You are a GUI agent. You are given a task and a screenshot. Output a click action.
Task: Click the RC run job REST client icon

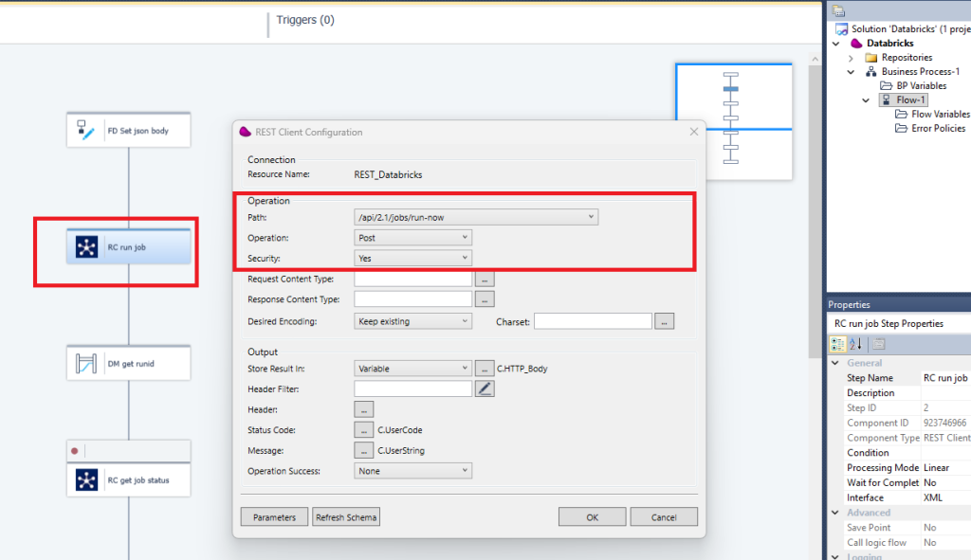pyautogui.click(x=86, y=248)
